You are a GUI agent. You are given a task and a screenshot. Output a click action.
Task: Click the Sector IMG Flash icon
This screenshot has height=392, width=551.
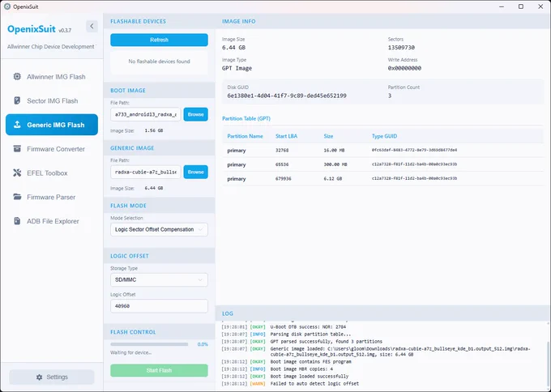click(17, 100)
